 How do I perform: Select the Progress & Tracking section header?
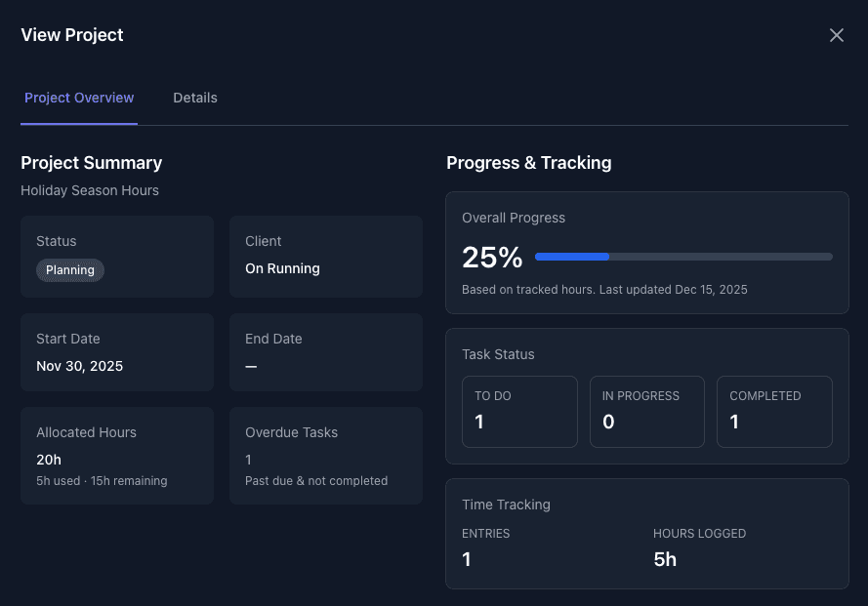[529, 163]
